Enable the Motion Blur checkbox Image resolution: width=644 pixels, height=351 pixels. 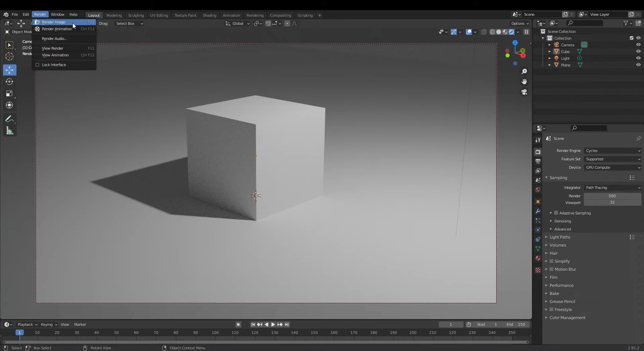551,269
